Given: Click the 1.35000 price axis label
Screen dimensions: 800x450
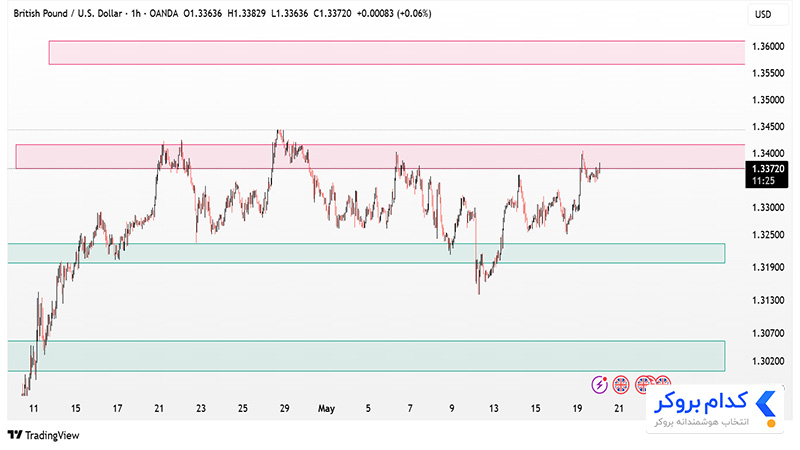Looking at the screenshot, I should [x=768, y=99].
